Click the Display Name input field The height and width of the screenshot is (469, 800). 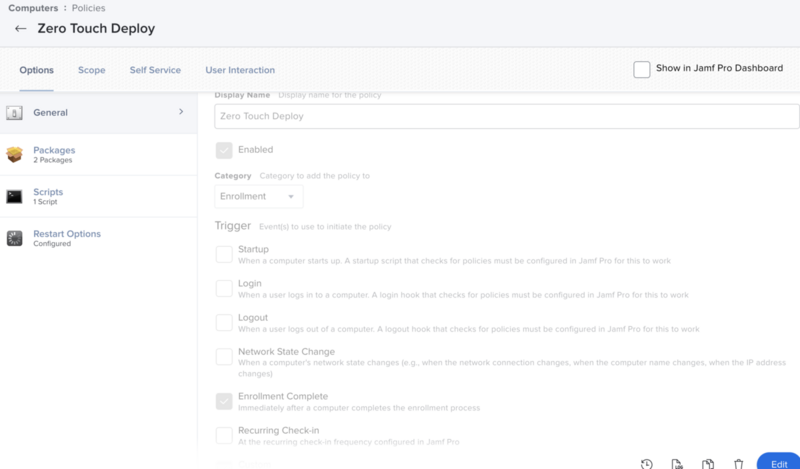coord(507,116)
